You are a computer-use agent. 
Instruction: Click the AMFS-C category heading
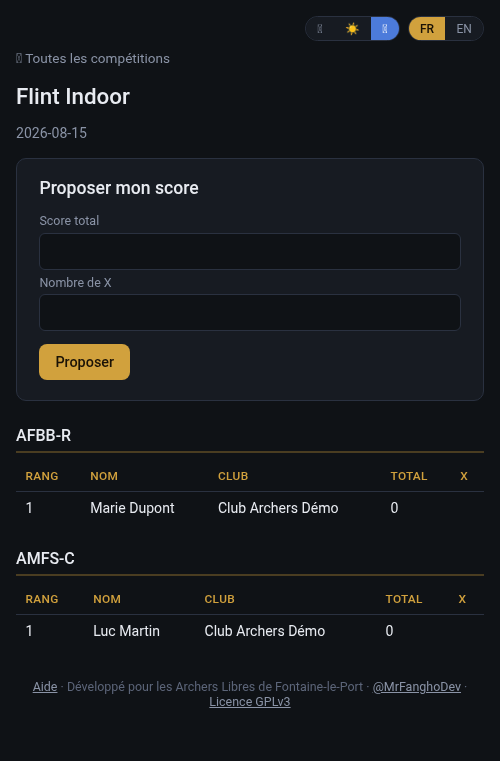(45, 558)
